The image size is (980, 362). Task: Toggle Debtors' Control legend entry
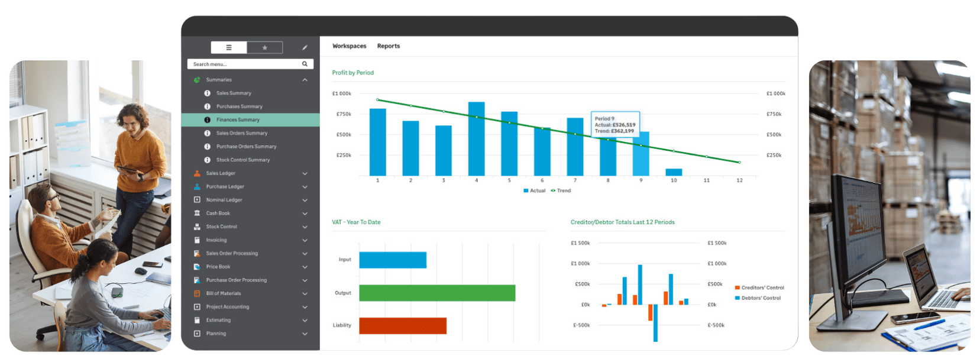(758, 298)
